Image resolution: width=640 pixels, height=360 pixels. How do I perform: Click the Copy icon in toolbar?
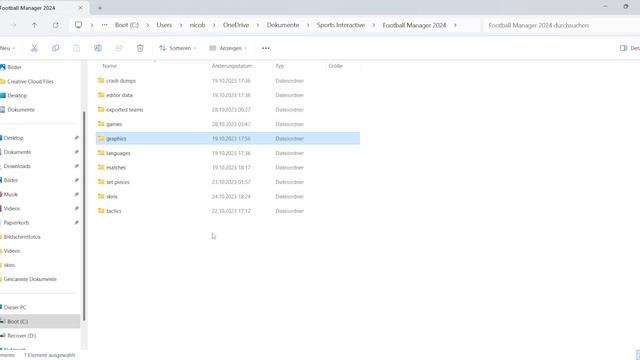point(56,48)
